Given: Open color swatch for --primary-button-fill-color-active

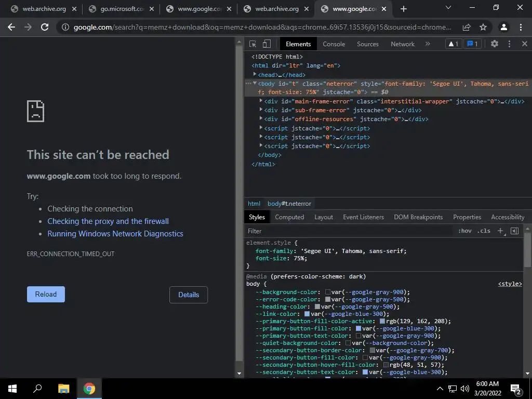Looking at the screenshot, I should pyautogui.click(x=382, y=321).
